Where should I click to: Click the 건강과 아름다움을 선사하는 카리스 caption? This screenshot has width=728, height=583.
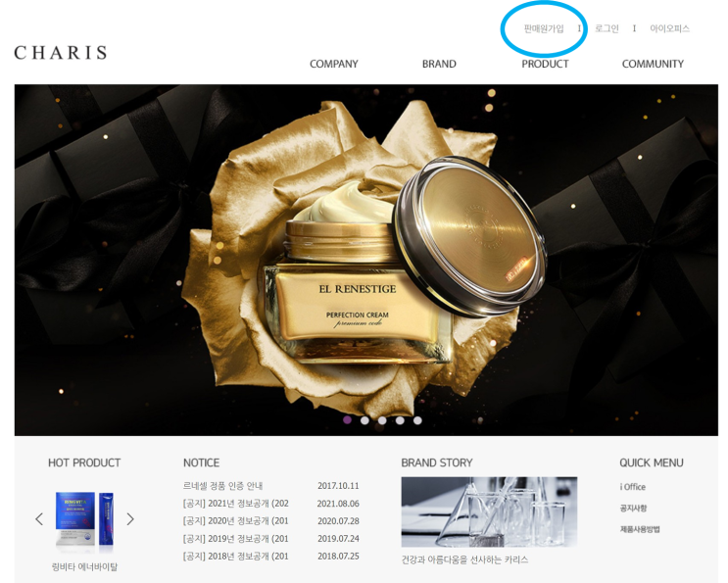pyautogui.click(x=464, y=559)
